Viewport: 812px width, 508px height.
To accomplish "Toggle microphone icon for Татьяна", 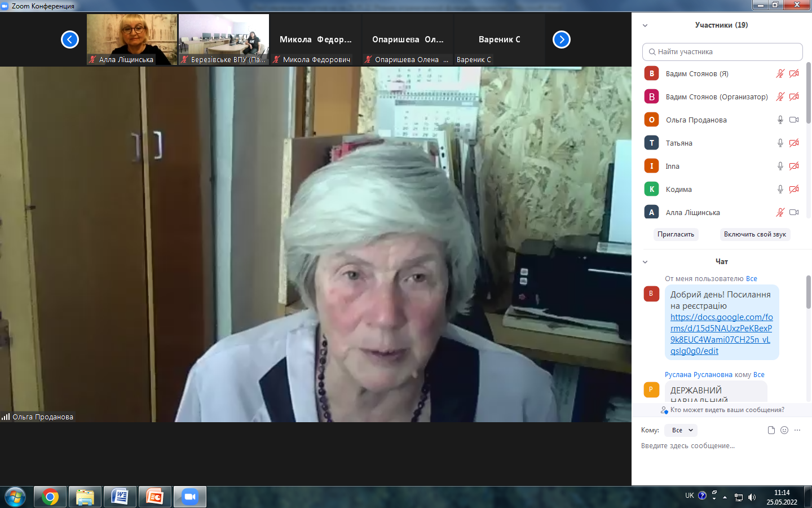I will (x=780, y=143).
